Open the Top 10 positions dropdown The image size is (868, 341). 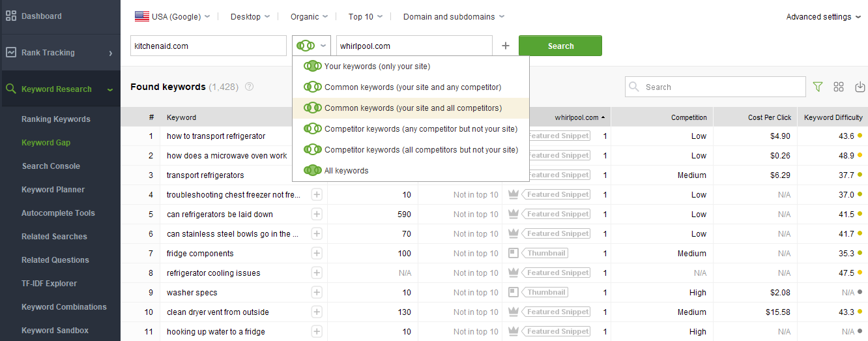366,16
